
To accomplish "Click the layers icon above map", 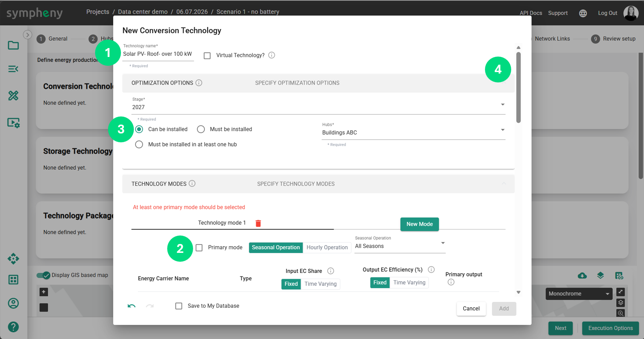I will pyautogui.click(x=600, y=275).
